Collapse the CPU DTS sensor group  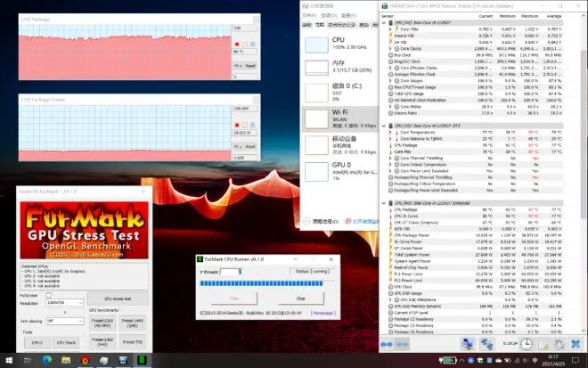coord(384,126)
